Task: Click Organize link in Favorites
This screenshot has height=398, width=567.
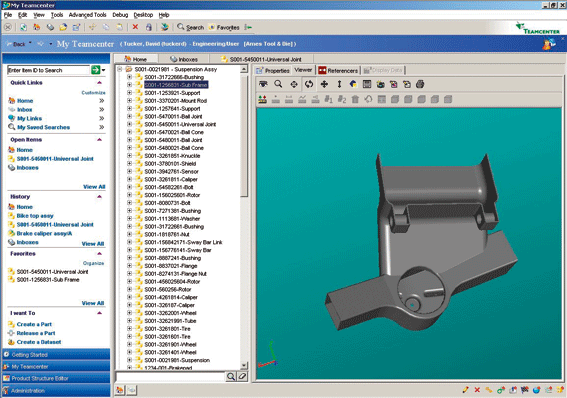Action: click(93, 263)
